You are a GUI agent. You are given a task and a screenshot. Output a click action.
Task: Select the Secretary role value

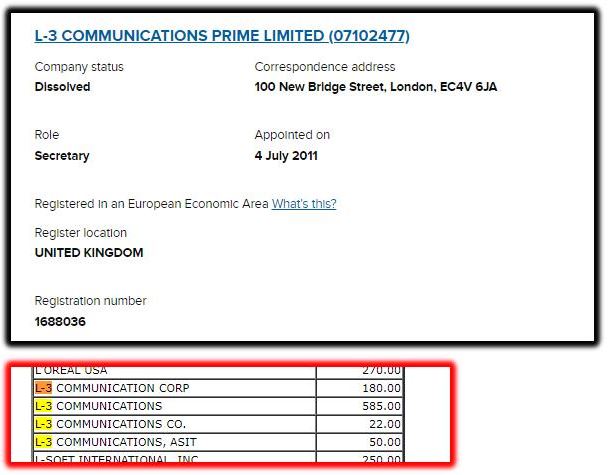(62, 155)
